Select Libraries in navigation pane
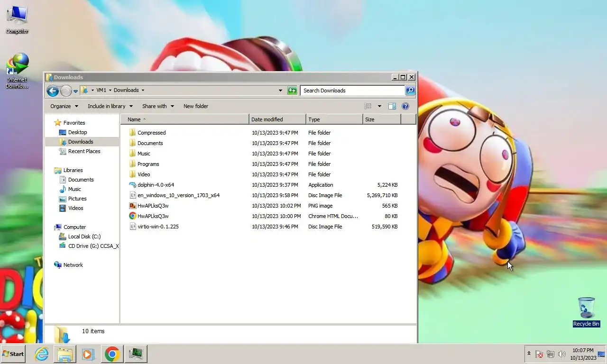 [x=73, y=170]
